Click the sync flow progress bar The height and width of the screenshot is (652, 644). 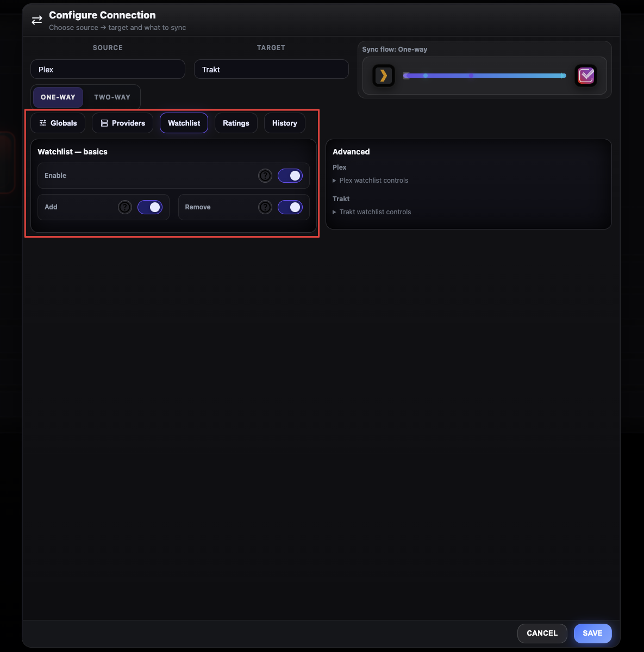[x=484, y=76]
